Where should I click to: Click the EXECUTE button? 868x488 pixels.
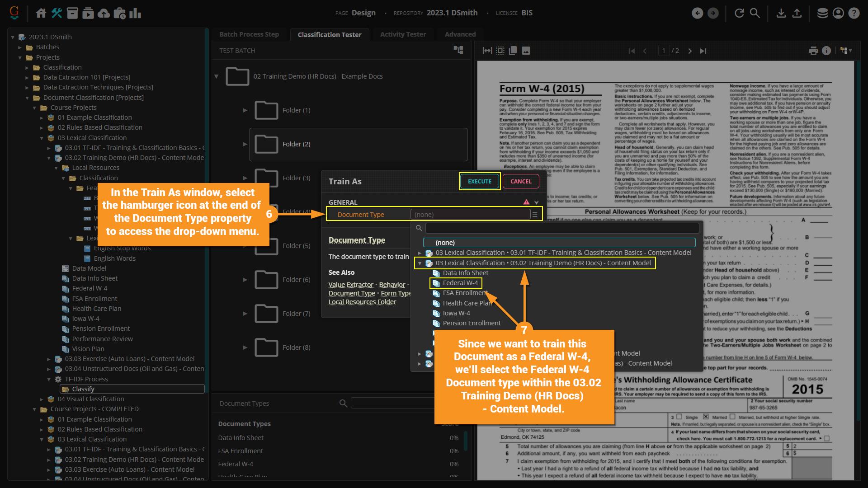479,181
